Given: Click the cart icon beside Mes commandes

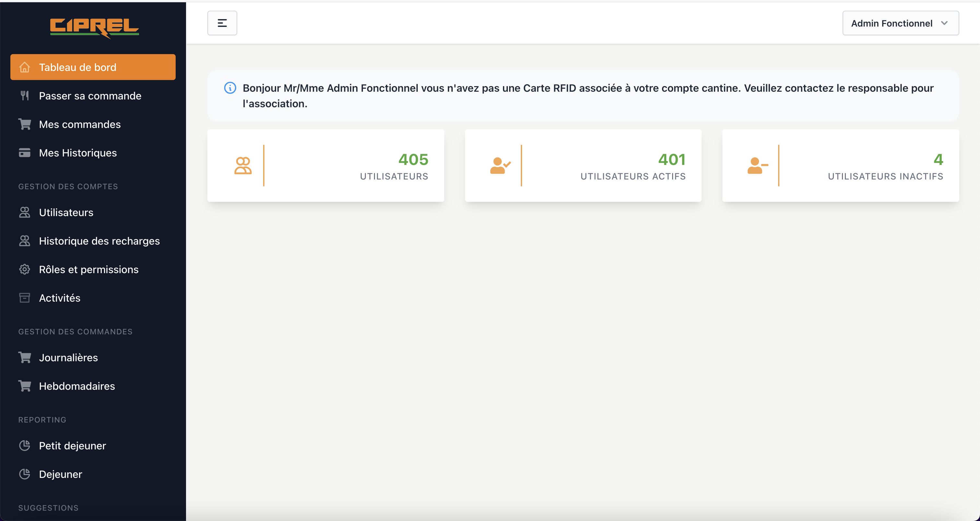Looking at the screenshot, I should tap(25, 124).
